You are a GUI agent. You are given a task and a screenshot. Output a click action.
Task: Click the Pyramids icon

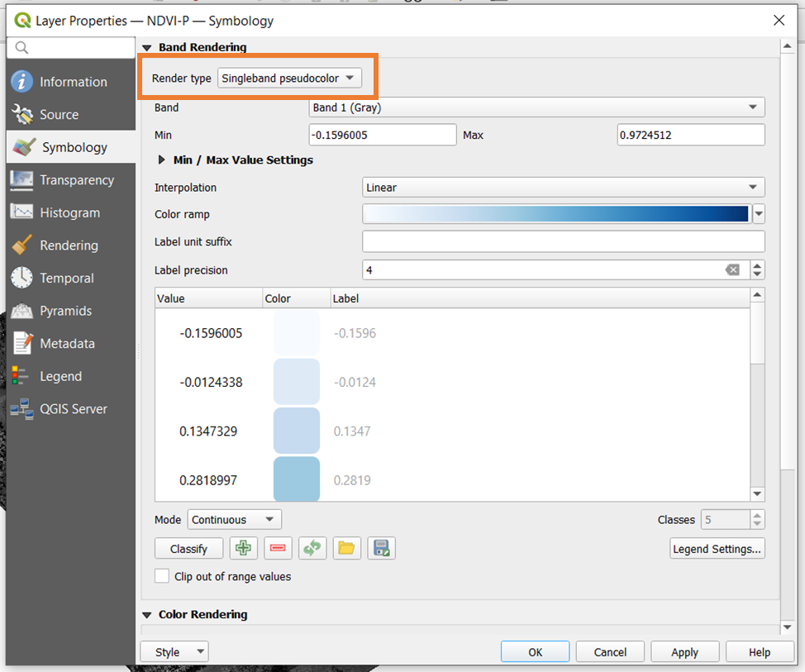(x=21, y=311)
